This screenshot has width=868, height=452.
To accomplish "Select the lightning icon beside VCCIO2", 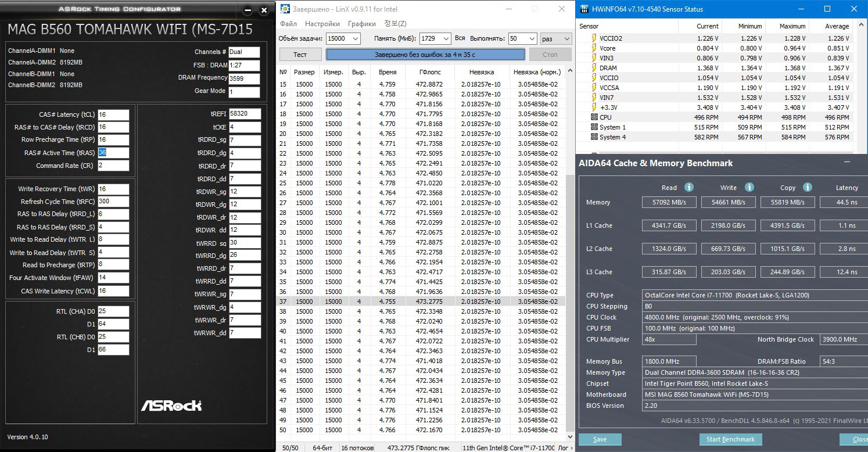I will [594, 38].
